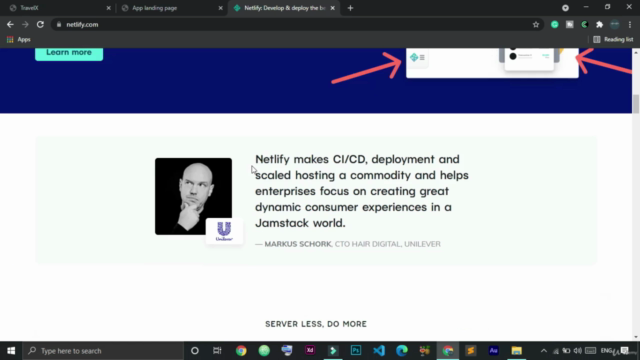This screenshot has height=360, width=640.
Task: Switch to the active Chrome window icon
Action: click(x=448, y=351)
